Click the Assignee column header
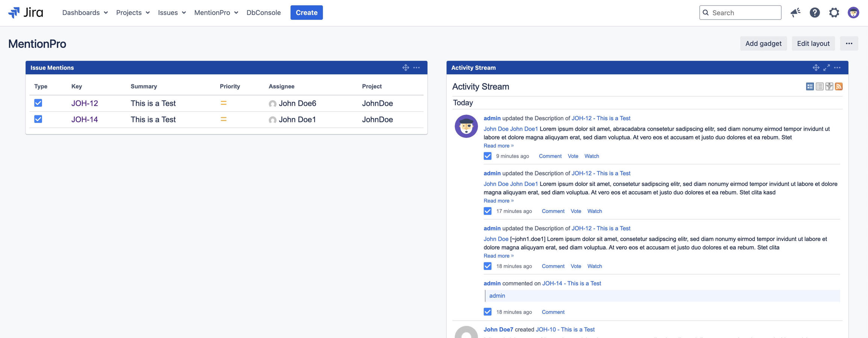 pyautogui.click(x=281, y=86)
